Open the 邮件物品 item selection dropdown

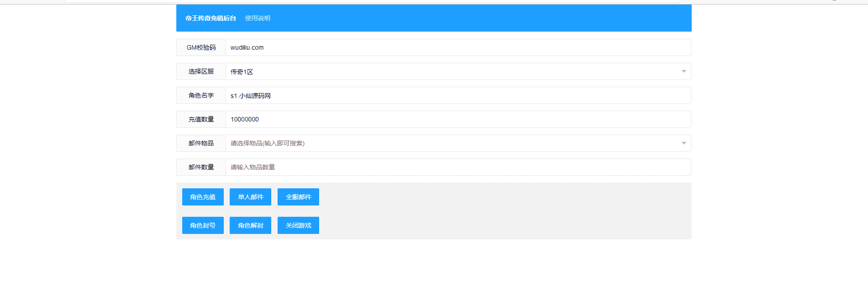458,143
